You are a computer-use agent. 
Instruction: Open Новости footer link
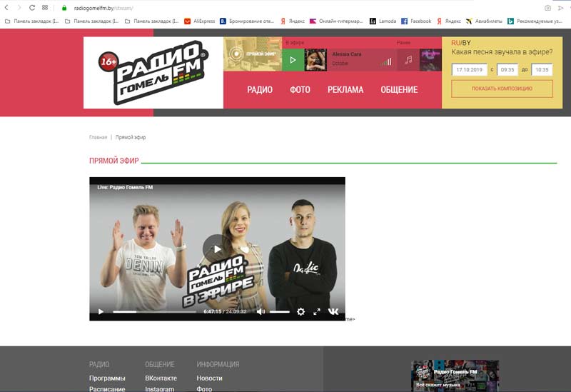209,378
